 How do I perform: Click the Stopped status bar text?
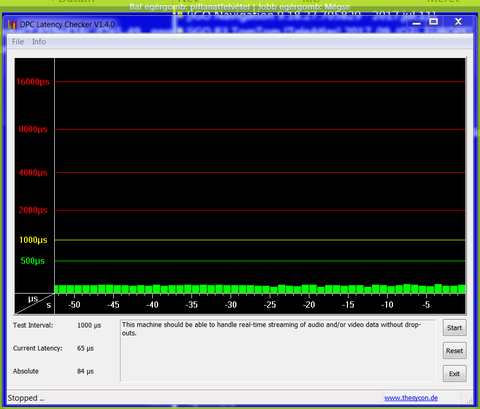tap(26, 398)
